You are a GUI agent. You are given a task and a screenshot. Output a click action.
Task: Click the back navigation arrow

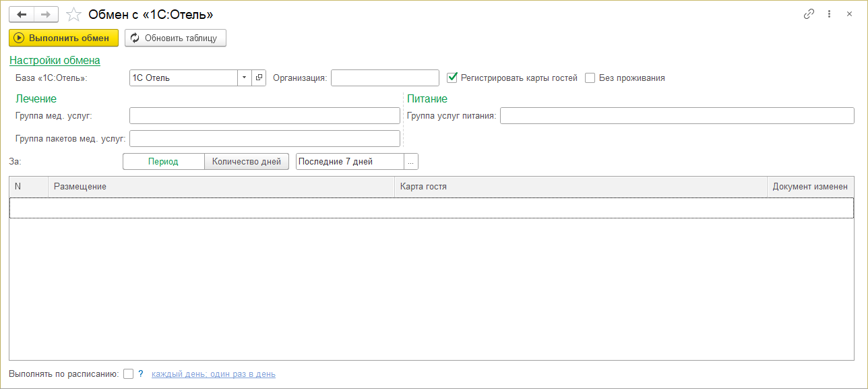point(22,14)
